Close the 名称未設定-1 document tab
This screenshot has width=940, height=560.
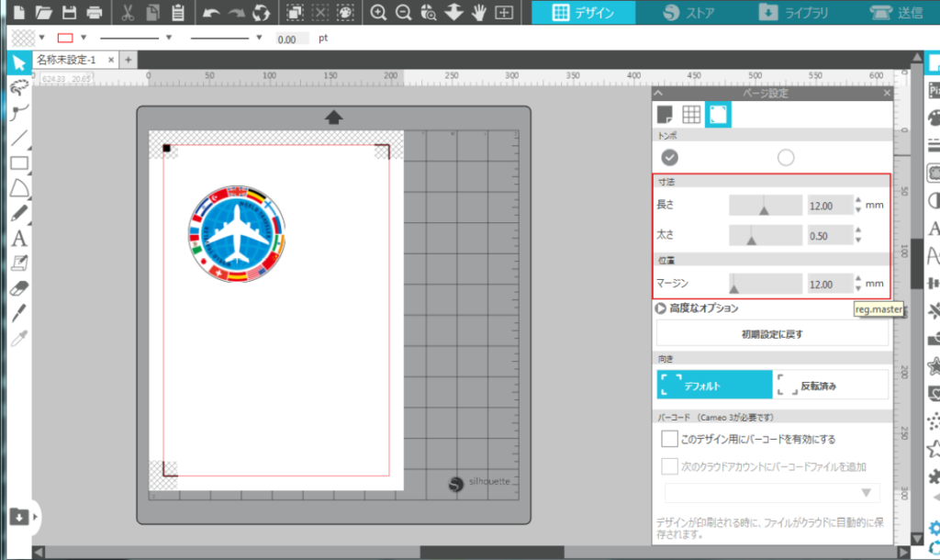[x=110, y=60]
